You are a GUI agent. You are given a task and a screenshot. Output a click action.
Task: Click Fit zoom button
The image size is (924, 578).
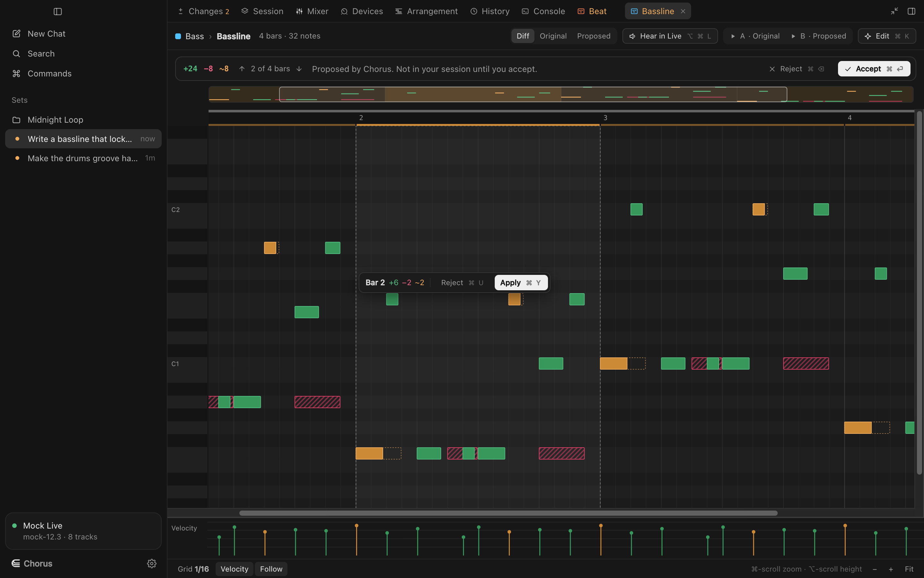pyautogui.click(x=909, y=569)
